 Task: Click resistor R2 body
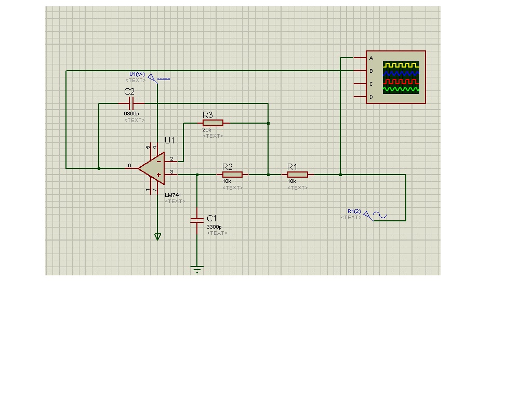click(232, 175)
